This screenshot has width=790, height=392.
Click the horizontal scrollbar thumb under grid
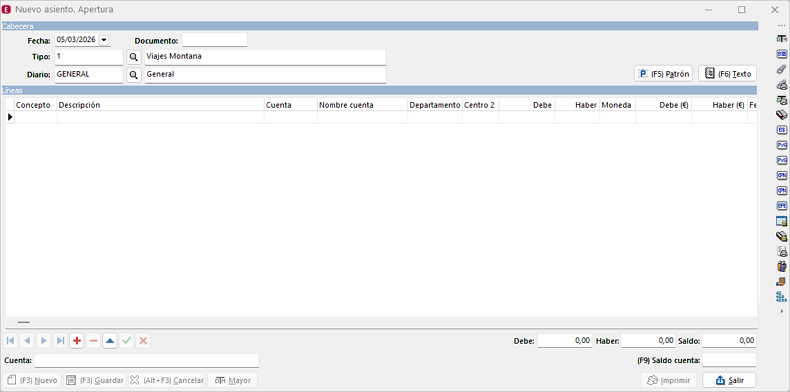(24, 322)
